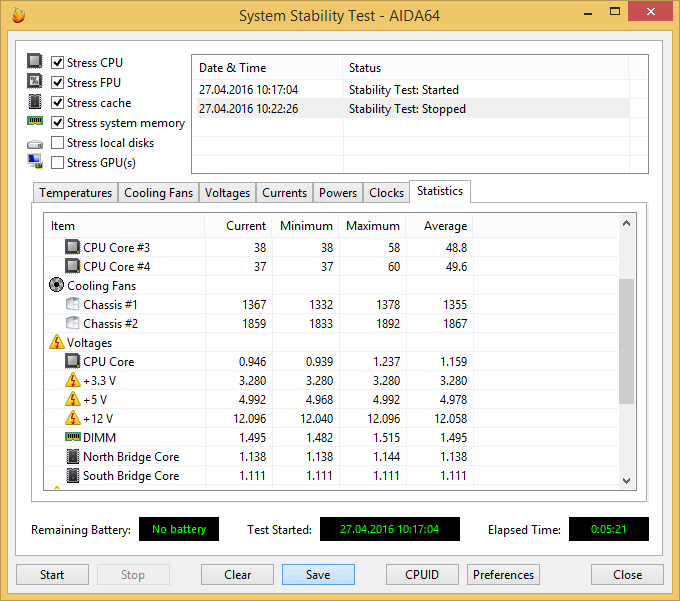Screen dimensions: 680x601
Task: Open the Cooling Fans tab
Action: point(158,193)
